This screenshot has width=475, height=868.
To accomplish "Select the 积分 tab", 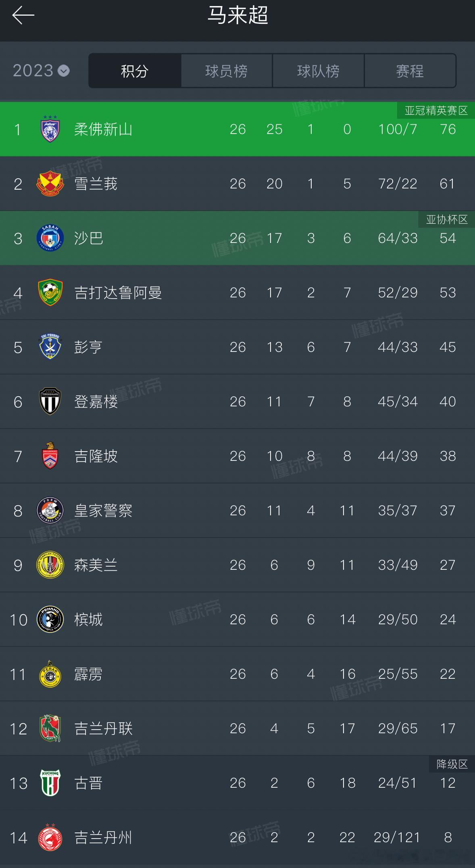I will pos(135,71).
